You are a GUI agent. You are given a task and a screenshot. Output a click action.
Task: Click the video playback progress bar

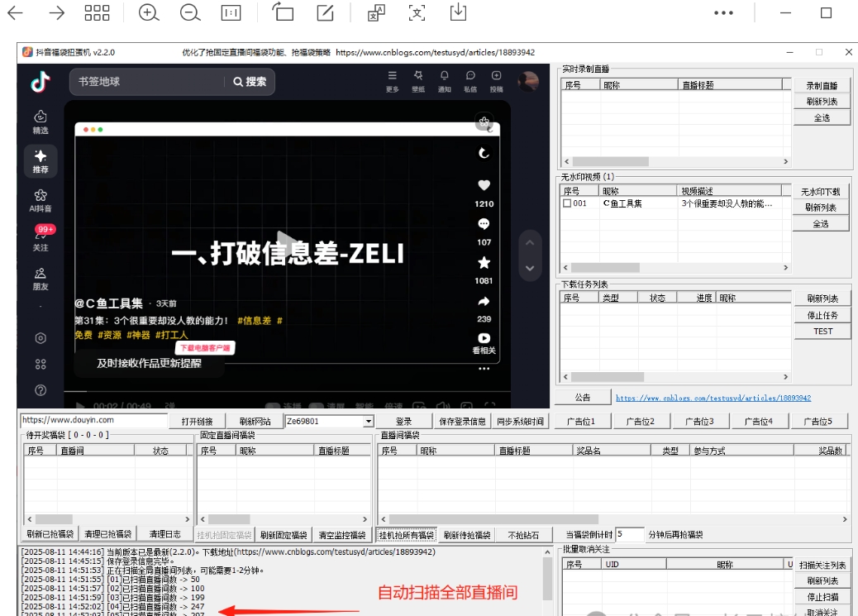[288, 391]
